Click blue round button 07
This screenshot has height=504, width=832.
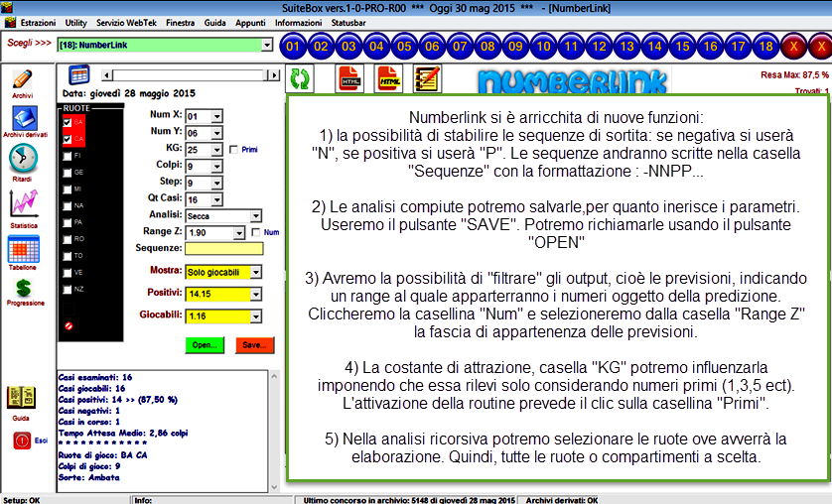coord(460,46)
